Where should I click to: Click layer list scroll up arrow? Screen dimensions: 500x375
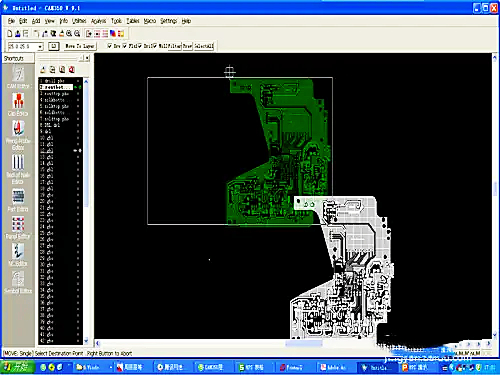coord(86,81)
